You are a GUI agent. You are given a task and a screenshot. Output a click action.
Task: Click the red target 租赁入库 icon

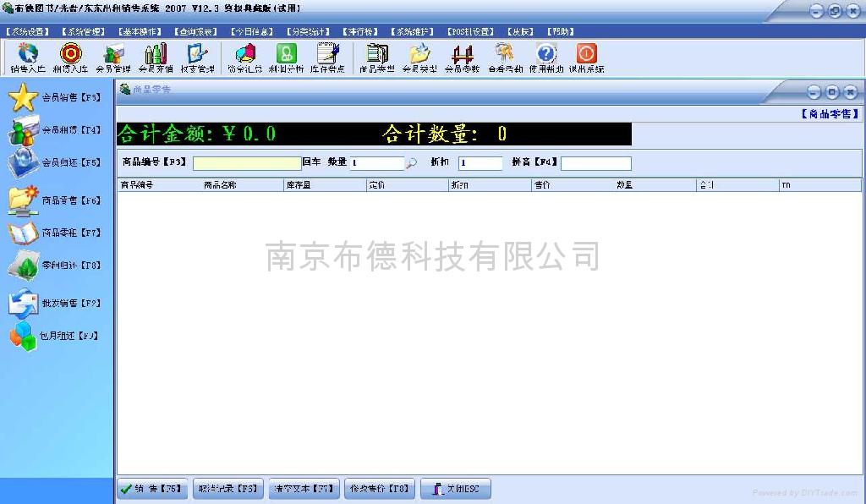[x=70, y=58]
